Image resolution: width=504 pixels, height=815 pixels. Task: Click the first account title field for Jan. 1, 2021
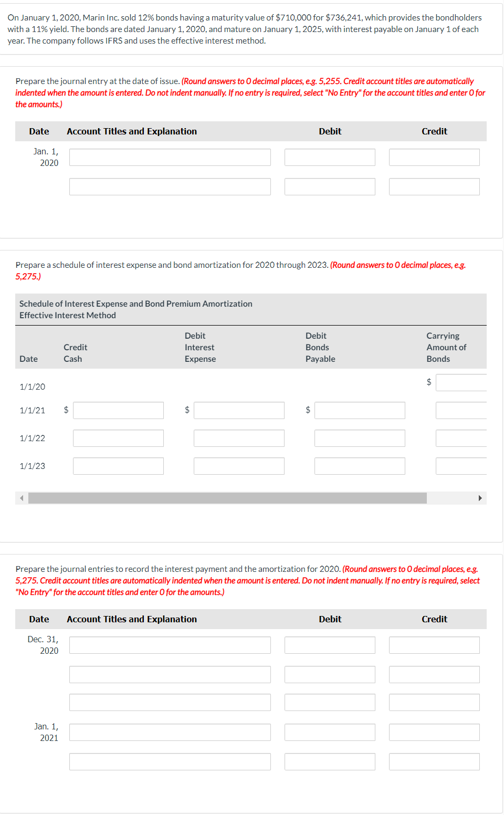click(169, 732)
